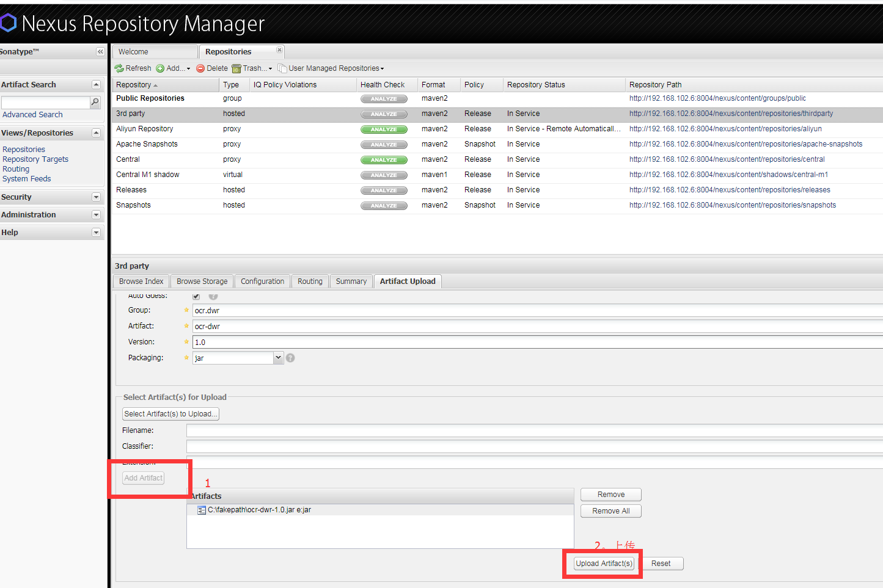Open the Repository Targets link
883x588 pixels.
35,159
